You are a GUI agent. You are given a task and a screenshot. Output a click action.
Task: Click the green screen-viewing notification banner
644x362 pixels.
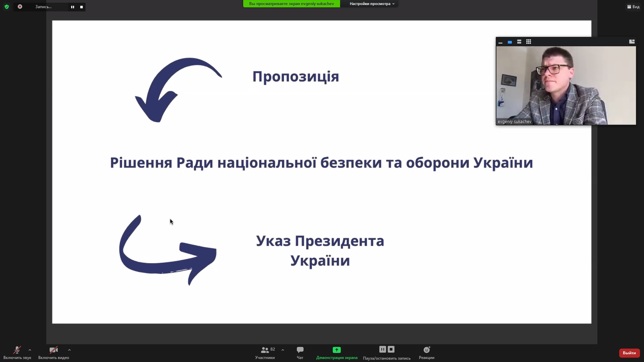pos(291,4)
